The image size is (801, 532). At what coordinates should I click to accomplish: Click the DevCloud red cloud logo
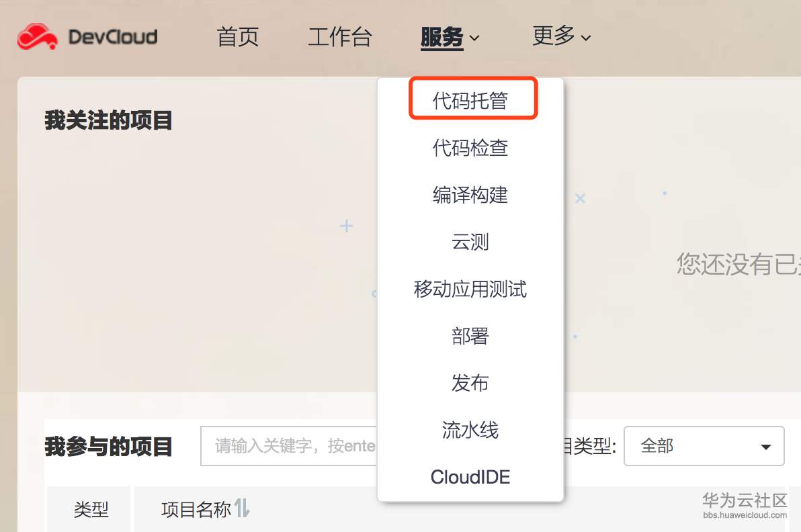[x=37, y=36]
